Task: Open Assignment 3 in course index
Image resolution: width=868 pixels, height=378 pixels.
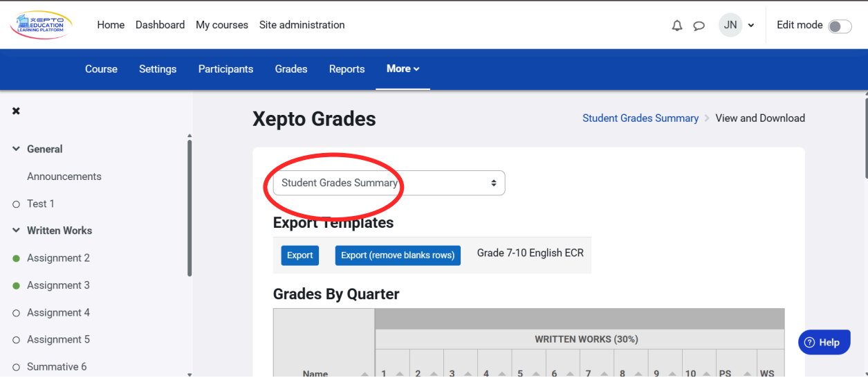Action: (58, 285)
